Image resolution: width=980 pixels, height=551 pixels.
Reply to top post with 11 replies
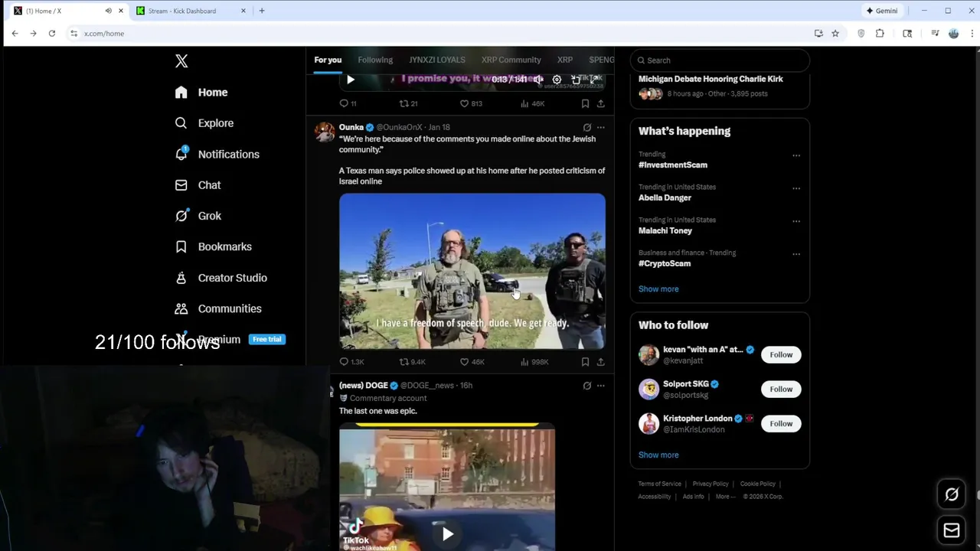(x=348, y=103)
